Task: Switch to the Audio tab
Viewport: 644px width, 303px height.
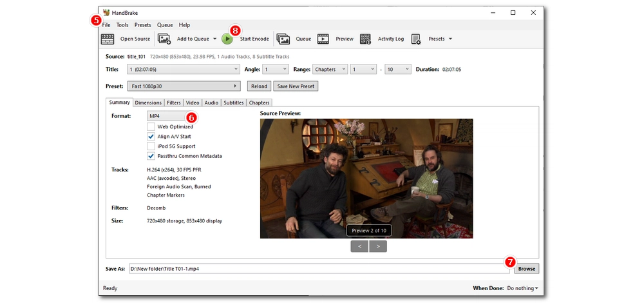Action: [x=211, y=103]
